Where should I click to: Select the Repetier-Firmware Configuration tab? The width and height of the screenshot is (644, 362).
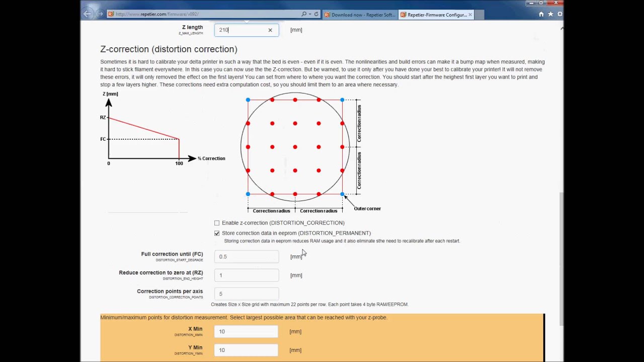coord(436,15)
